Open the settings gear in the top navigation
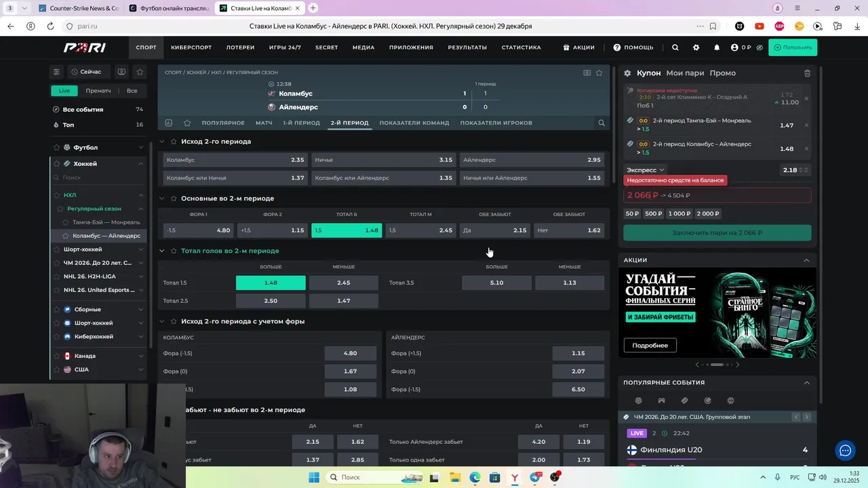This screenshot has width=868, height=488. pos(696,47)
